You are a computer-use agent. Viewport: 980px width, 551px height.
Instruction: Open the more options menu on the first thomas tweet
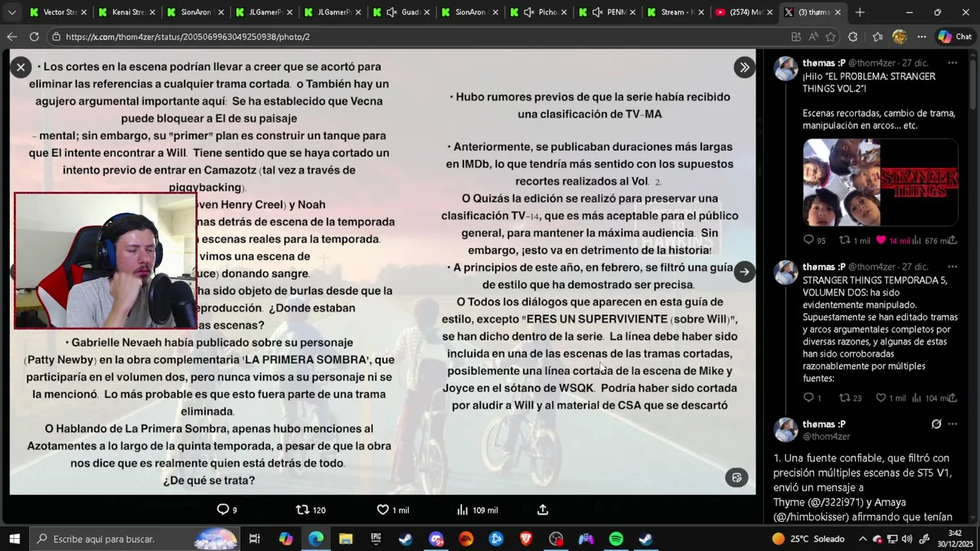952,63
